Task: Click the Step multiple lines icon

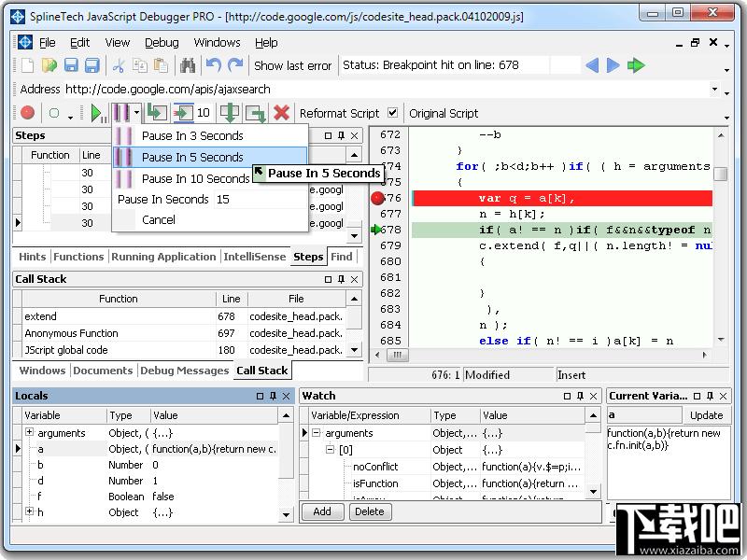Action: tap(183, 113)
